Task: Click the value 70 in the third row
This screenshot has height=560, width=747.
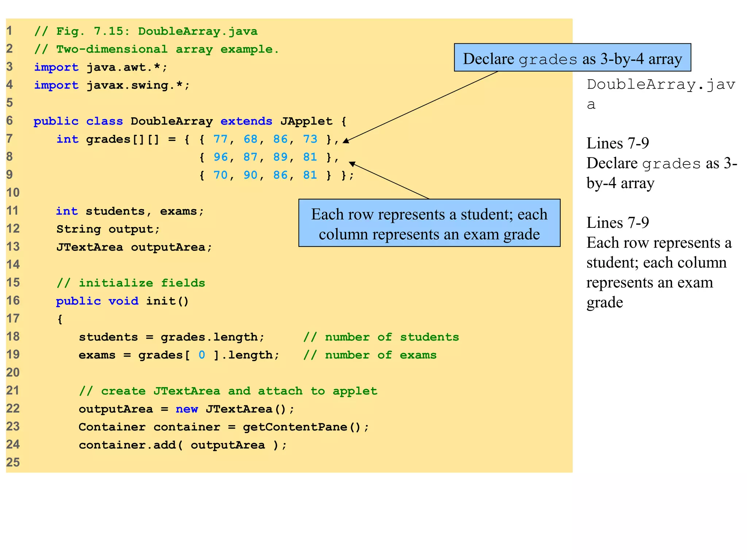Action: click(x=220, y=175)
